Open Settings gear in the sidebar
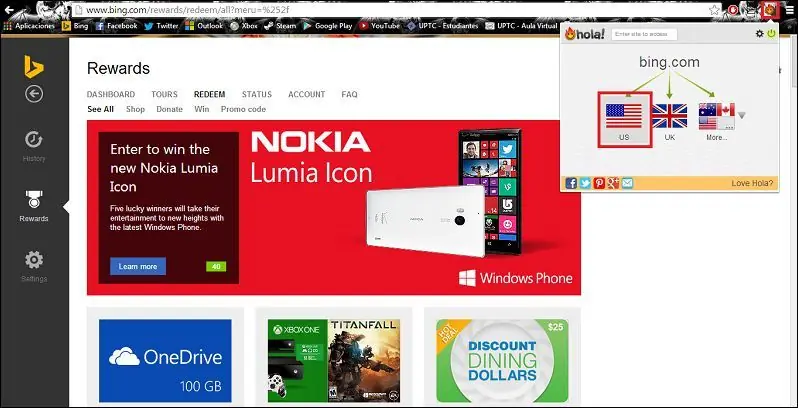 point(34,266)
